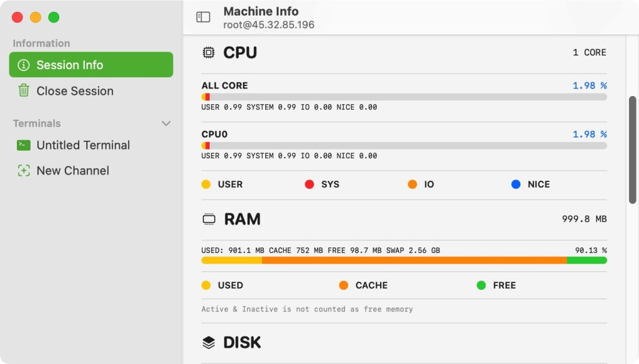Toggle the sidebar panel icon

pyautogui.click(x=203, y=17)
